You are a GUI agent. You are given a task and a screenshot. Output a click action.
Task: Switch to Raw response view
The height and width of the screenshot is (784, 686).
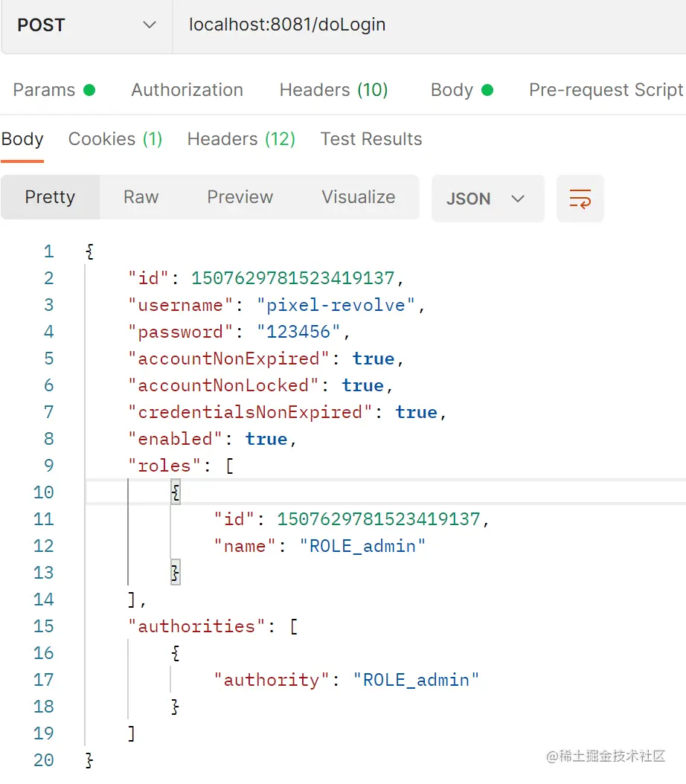click(x=141, y=197)
